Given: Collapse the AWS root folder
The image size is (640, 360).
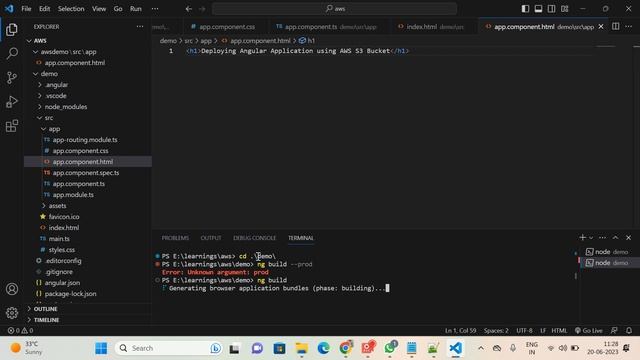Looking at the screenshot, I should (88, 41).
